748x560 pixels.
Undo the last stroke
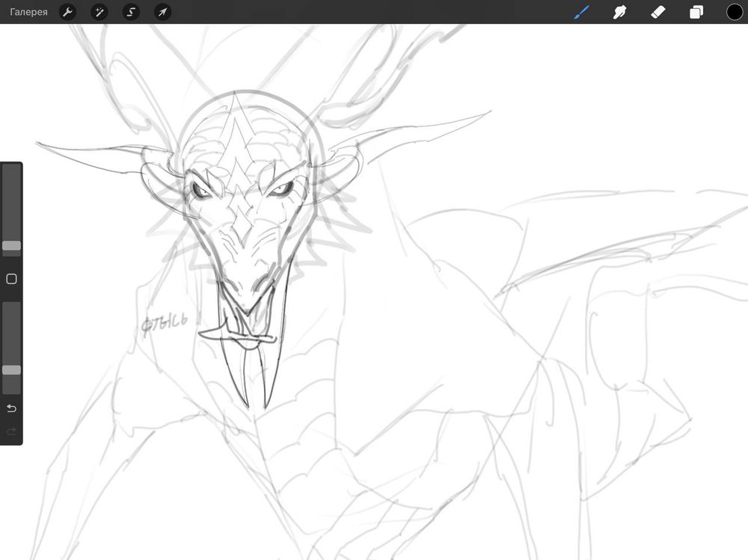pos(11,408)
